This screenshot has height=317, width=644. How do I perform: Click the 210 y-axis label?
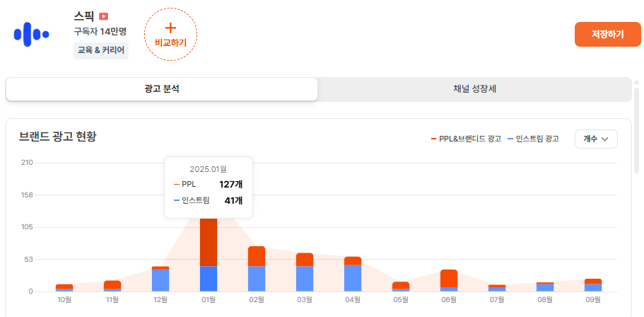pos(27,163)
